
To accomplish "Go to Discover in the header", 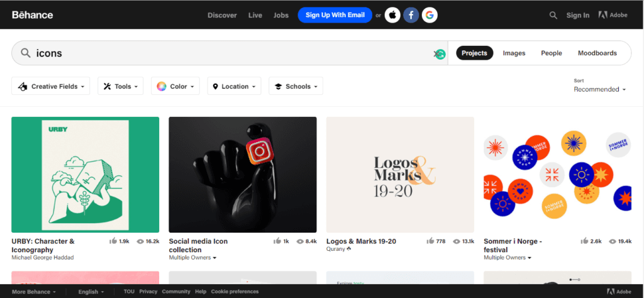I will pos(222,15).
